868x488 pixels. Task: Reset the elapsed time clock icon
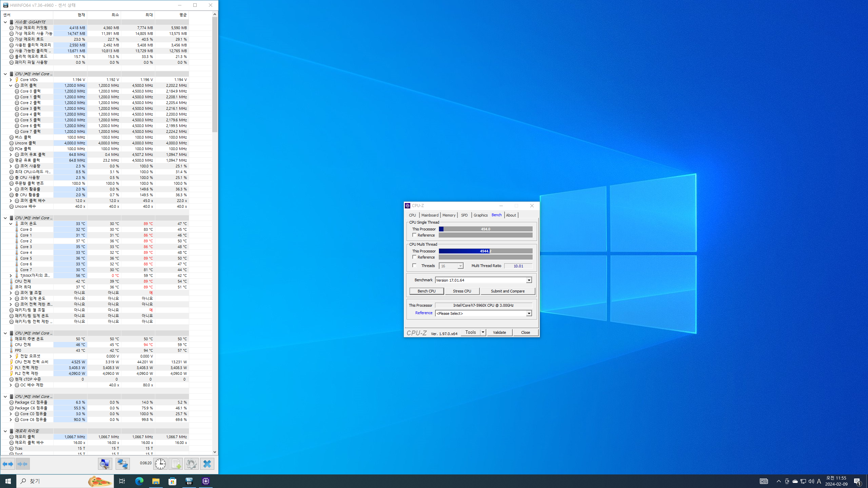160,464
